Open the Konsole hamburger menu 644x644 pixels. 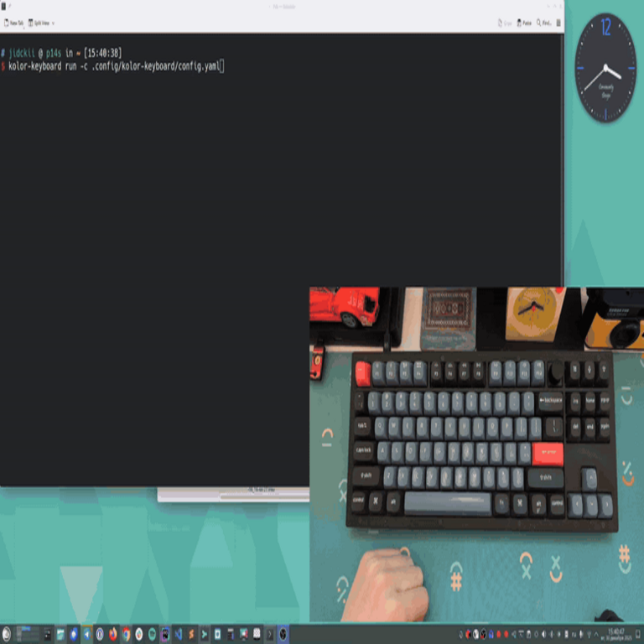coord(558,23)
